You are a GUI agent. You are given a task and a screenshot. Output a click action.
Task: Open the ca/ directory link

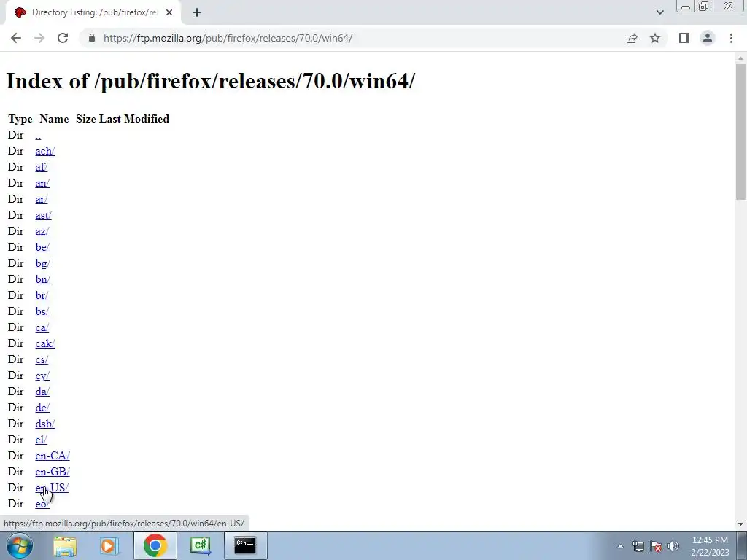click(42, 327)
